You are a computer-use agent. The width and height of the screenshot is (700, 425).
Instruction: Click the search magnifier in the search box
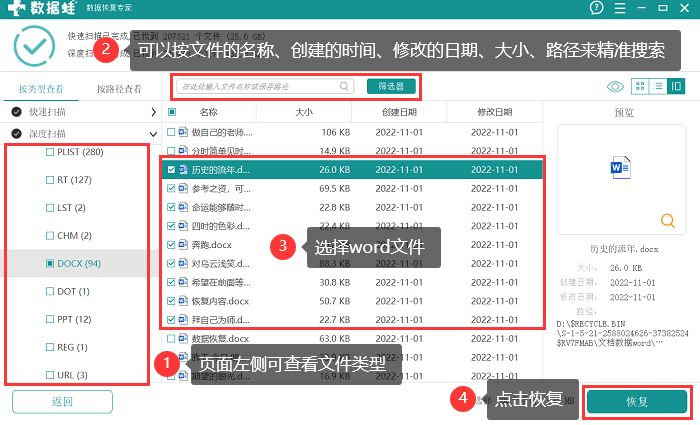[344, 86]
